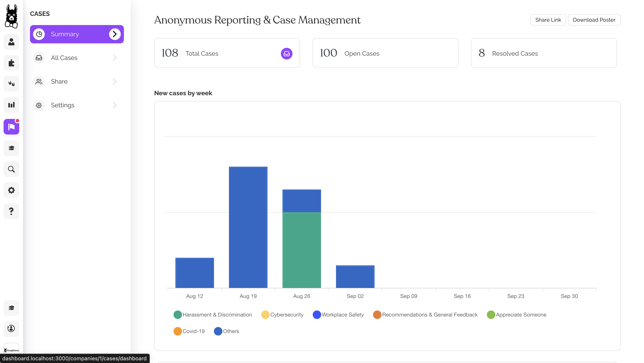The height and width of the screenshot is (363, 644).
Task: Click the inbox icon in Total Cases card
Action: (286, 53)
